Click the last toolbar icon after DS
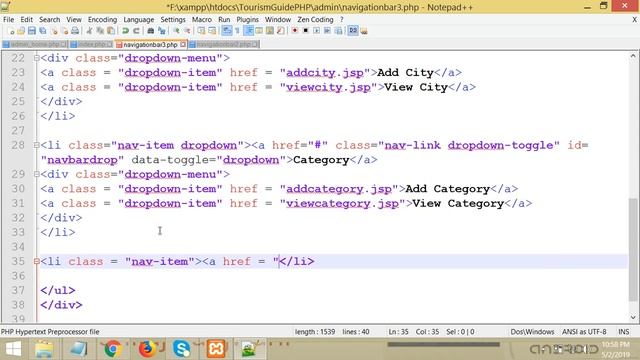The image size is (640, 360). pos(364,31)
